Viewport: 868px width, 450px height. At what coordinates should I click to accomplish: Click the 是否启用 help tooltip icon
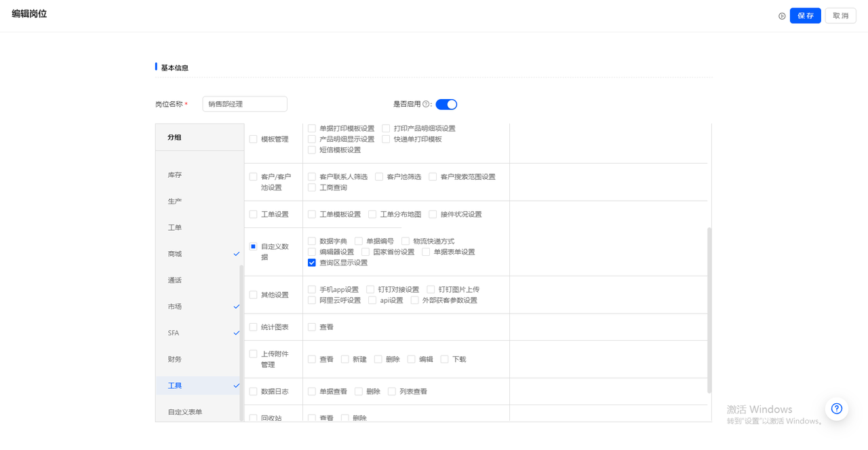427,105
